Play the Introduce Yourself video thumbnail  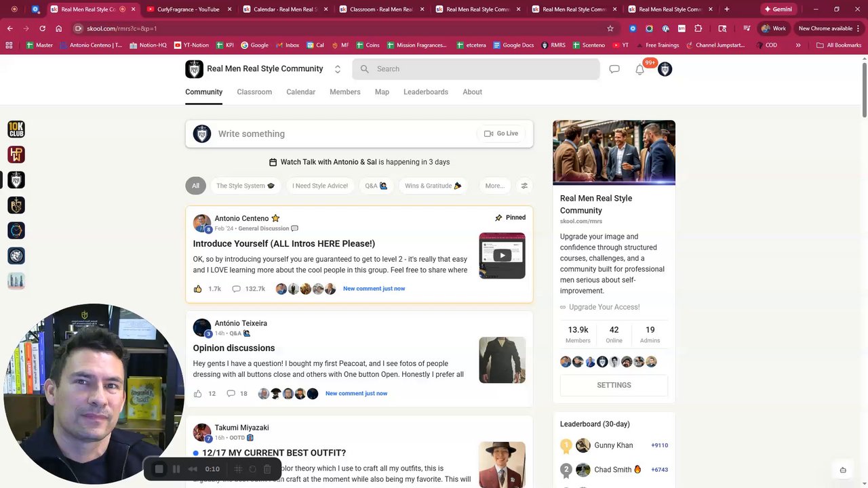[502, 256]
